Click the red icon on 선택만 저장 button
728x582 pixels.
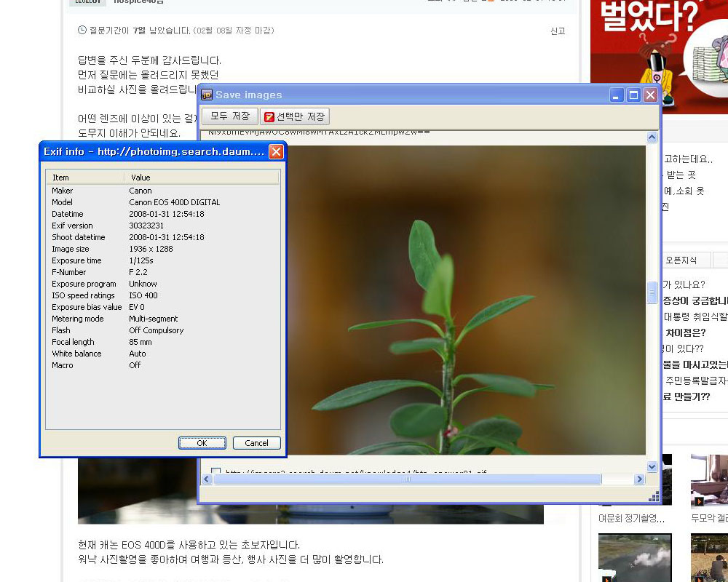click(269, 116)
